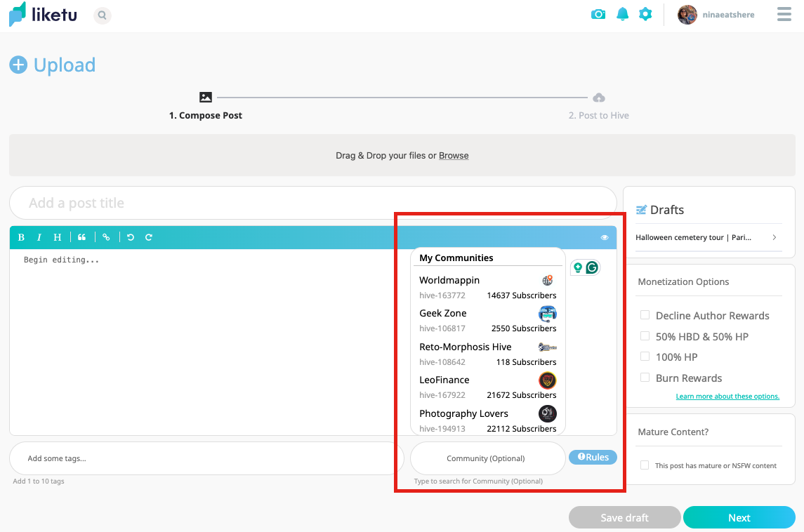This screenshot has width=804, height=532.
Task: Pick the LeoFinance community
Action: click(x=487, y=387)
